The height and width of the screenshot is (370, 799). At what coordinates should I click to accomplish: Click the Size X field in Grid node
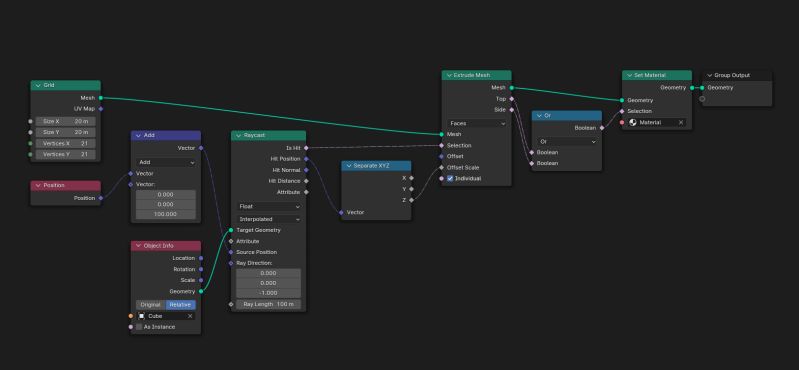click(x=65, y=121)
